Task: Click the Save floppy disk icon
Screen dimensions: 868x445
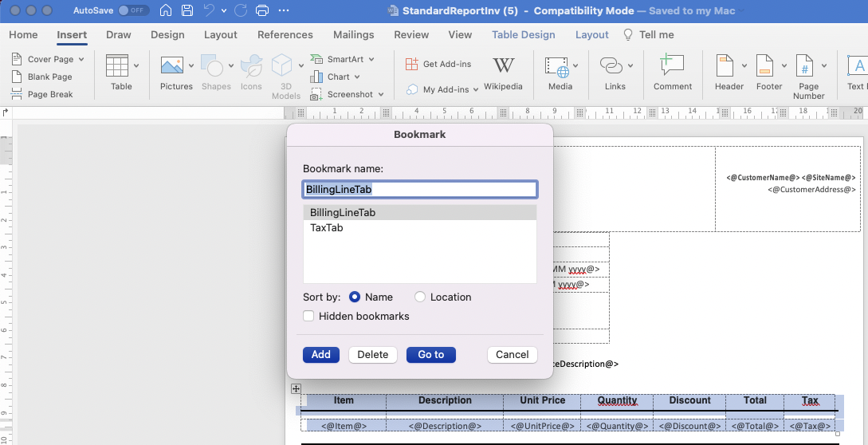Action: [x=187, y=10]
